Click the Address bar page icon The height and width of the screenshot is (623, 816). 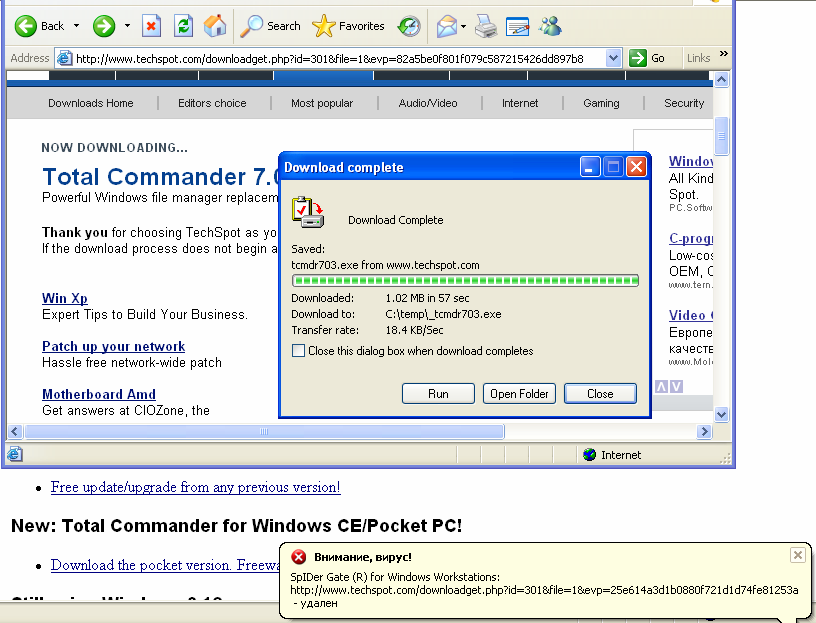click(64, 58)
